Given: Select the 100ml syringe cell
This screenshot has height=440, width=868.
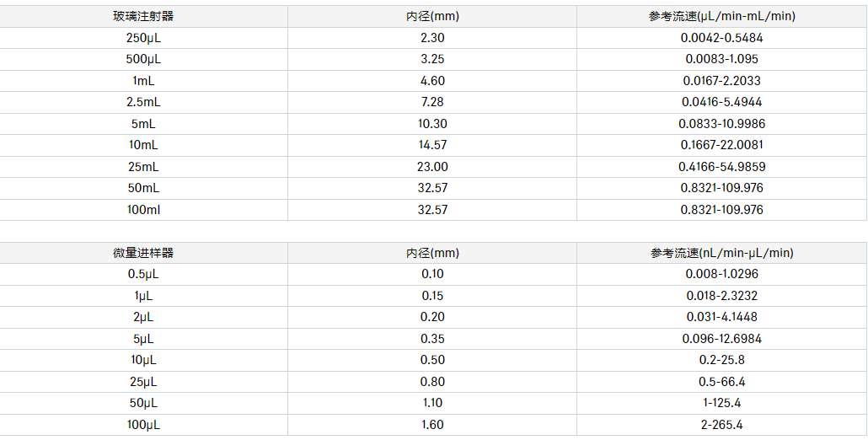Looking at the screenshot, I should tap(143, 210).
